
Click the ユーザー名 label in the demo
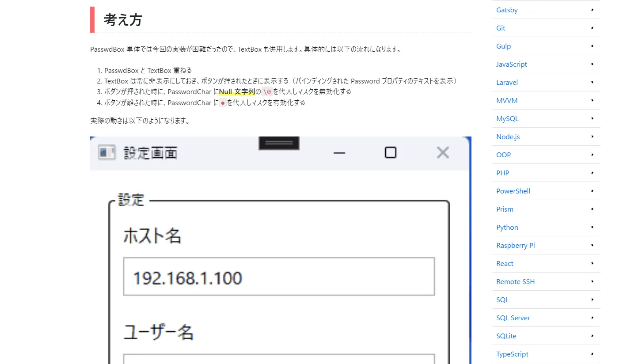tap(158, 332)
